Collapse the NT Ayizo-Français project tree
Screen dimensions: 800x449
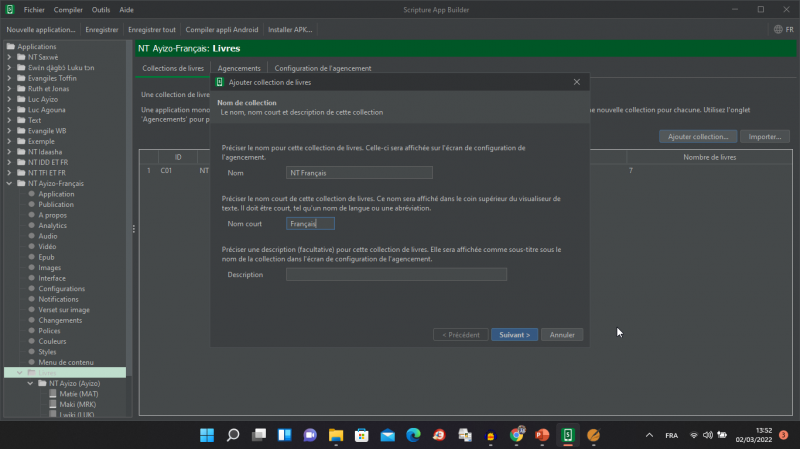pyautogui.click(x=9, y=184)
